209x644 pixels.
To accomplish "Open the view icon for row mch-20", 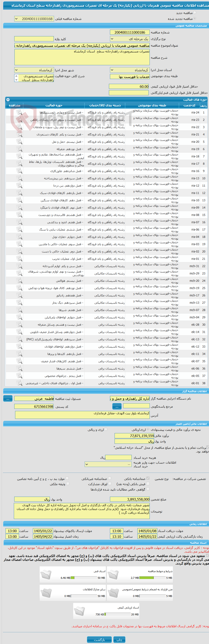I will [19, 281].
